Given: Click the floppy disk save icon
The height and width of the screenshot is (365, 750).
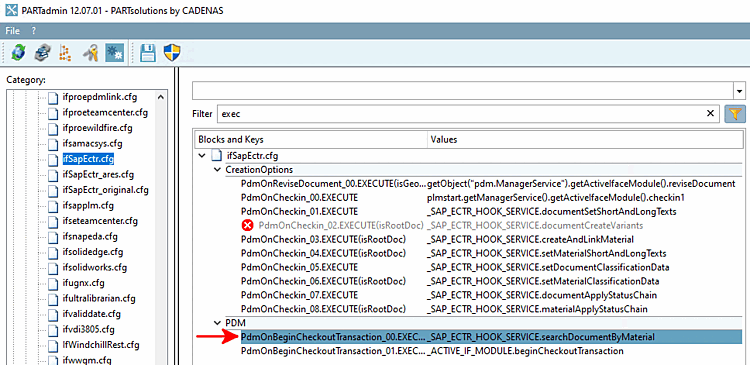Looking at the screenshot, I should tap(148, 53).
